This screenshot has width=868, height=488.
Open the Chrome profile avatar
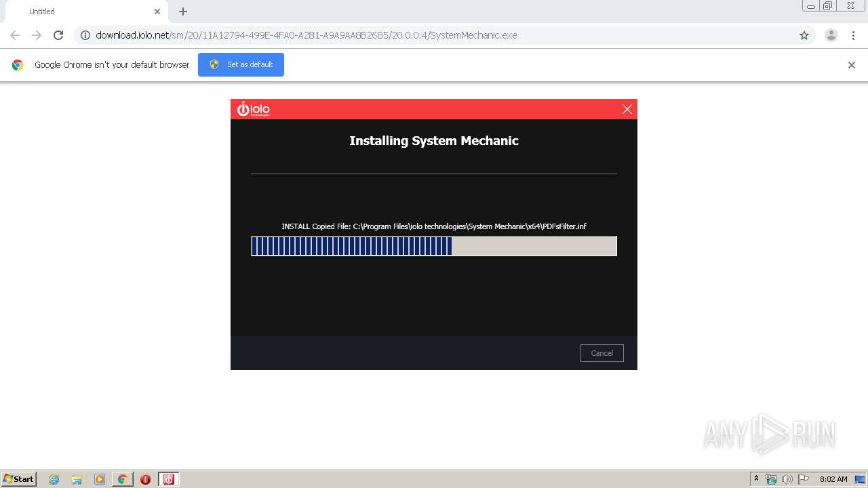pyautogui.click(x=831, y=35)
